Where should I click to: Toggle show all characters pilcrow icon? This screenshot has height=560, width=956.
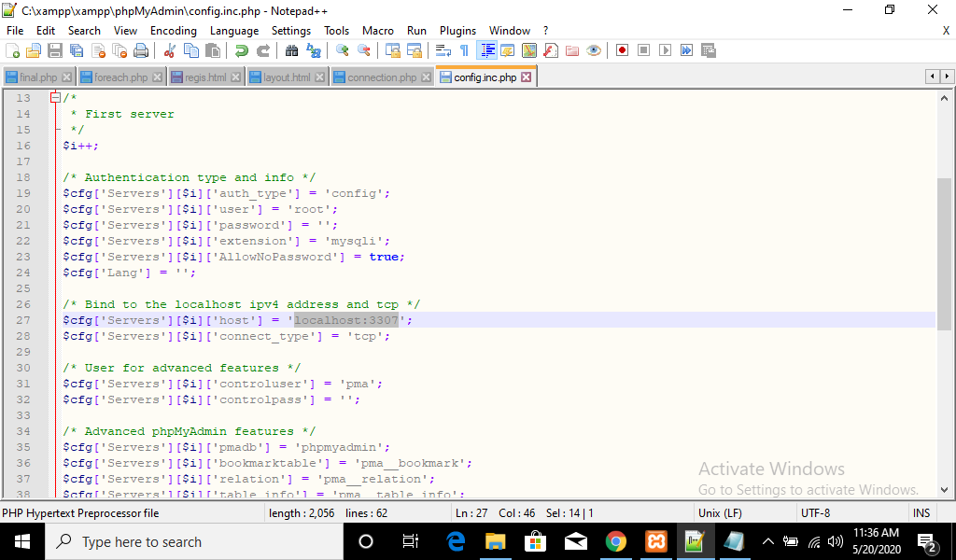coord(465,50)
